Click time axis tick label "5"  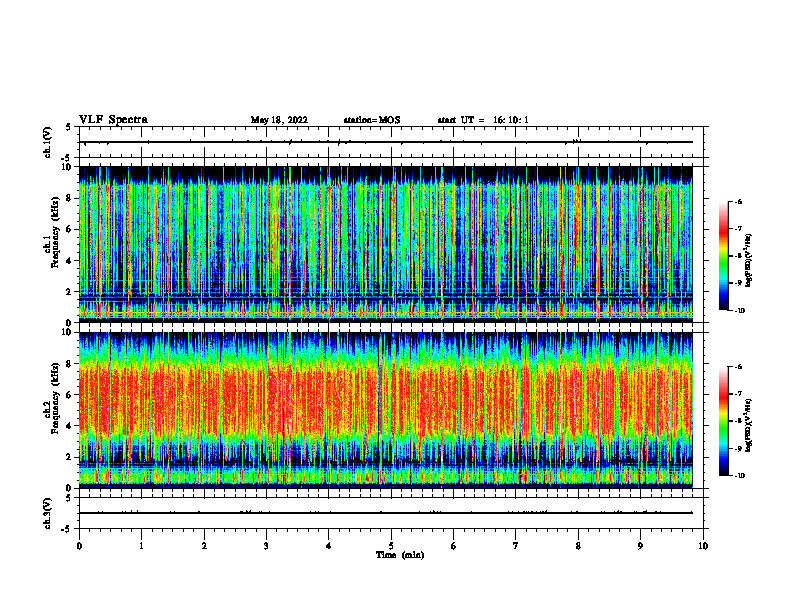391,546
